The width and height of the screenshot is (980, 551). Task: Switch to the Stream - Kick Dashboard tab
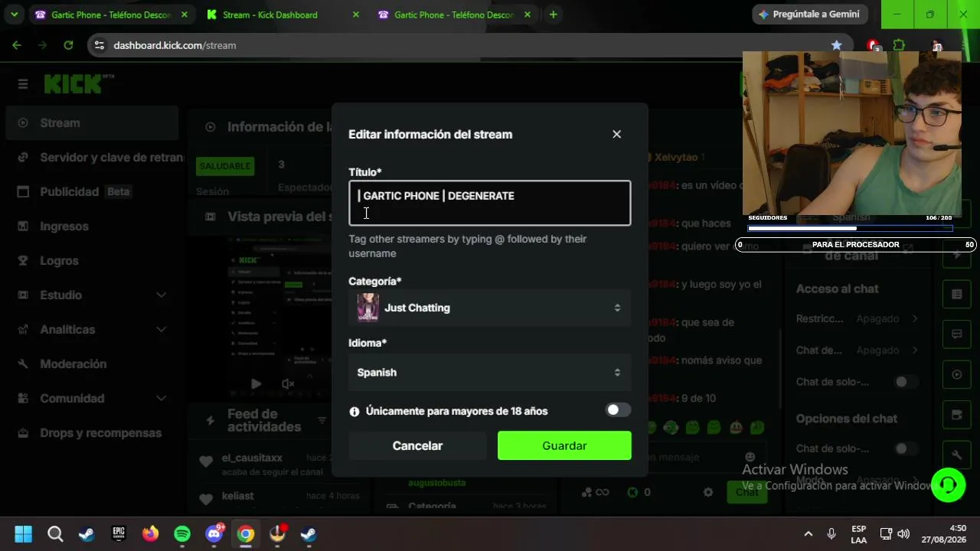pos(281,15)
